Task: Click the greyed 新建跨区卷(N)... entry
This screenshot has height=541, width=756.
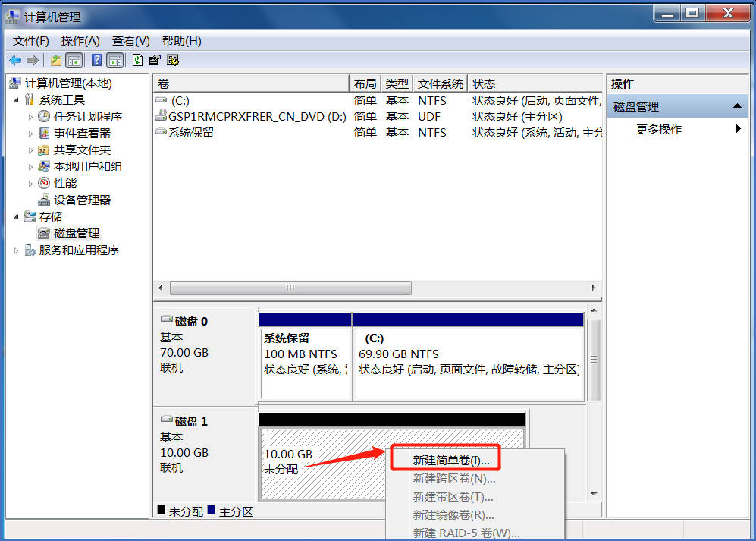Action: click(453, 479)
